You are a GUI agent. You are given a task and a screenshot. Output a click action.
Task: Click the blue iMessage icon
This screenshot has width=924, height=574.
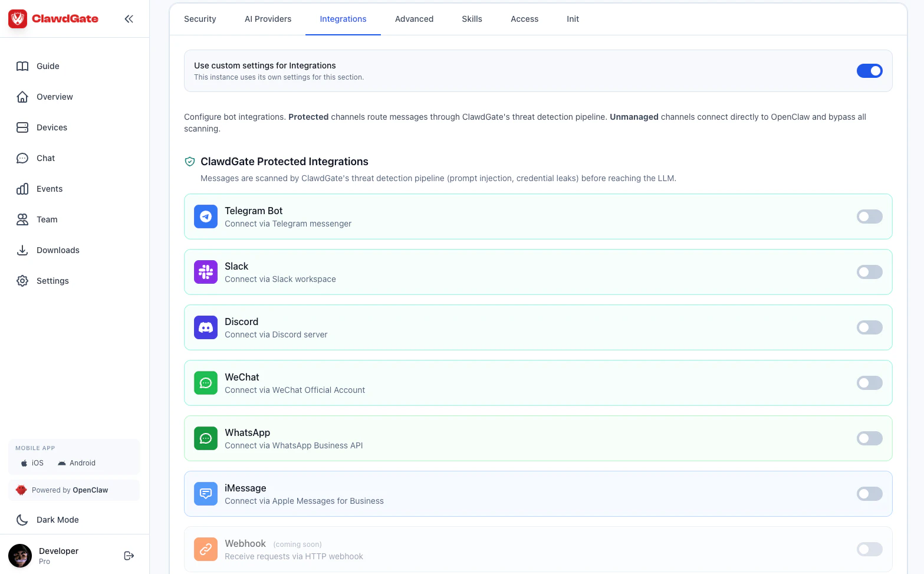coord(206,494)
